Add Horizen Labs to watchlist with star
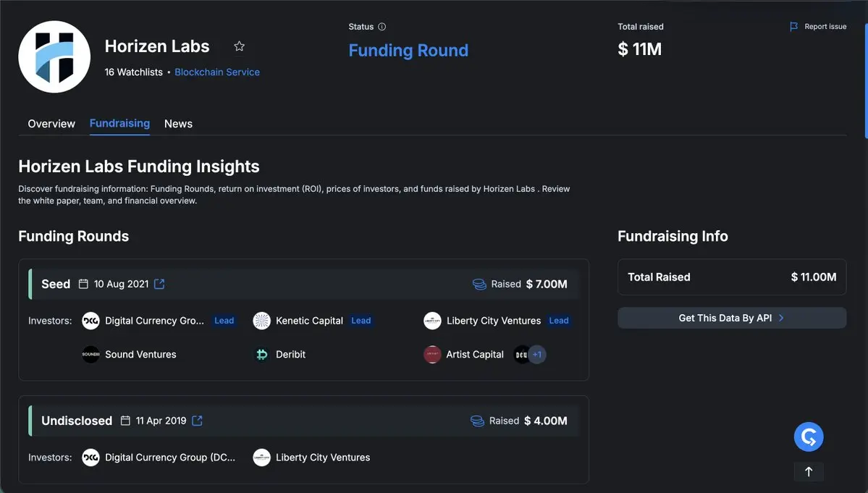Viewport: 868px width, 493px height. pos(240,46)
